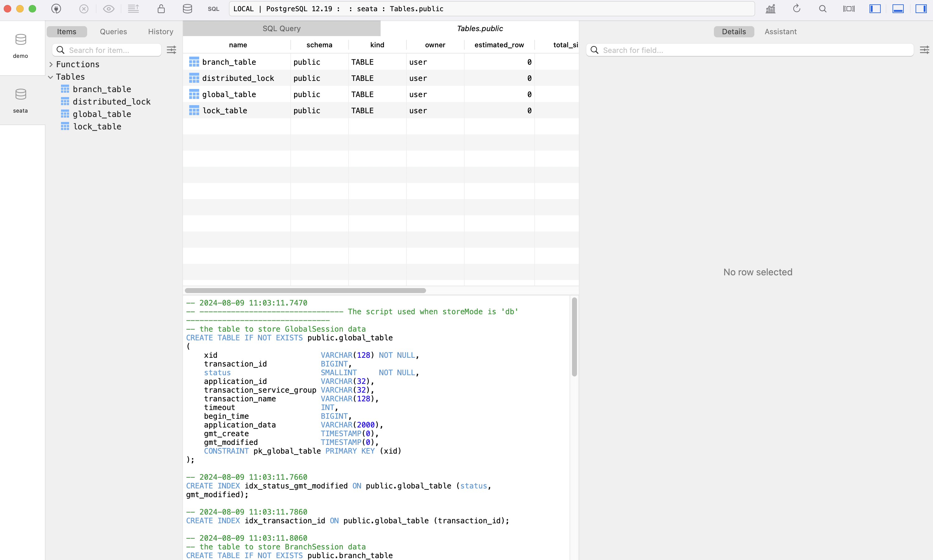Click the sidebar tree icon for lock_table
This screenshot has height=560, width=933.
tap(65, 126)
